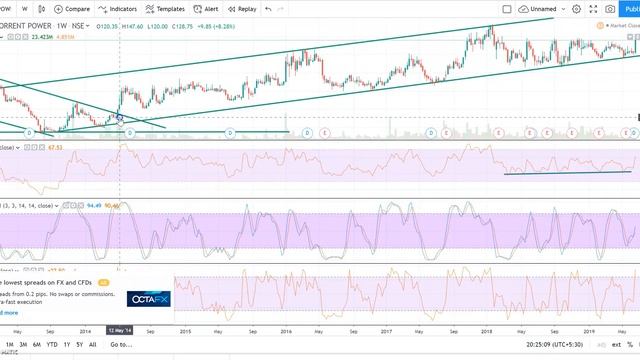
Task: Click dividend marker D near June 2014
Action: point(130,133)
